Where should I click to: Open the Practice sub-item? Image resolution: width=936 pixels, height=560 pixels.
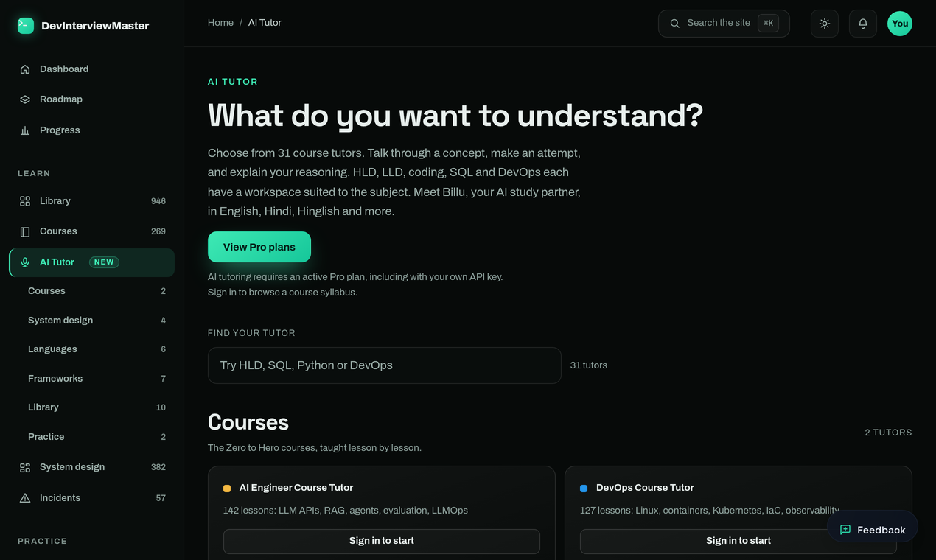[97, 437]
